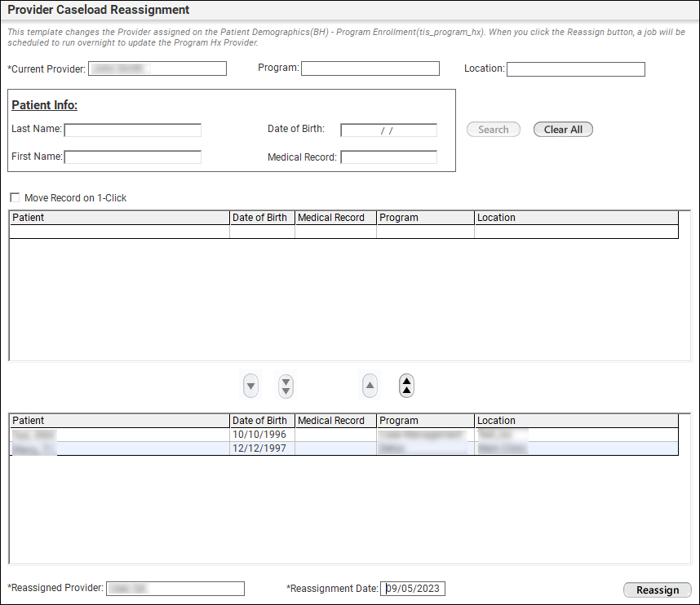Click Patient column header in lower table
The width and height of the screenshot is (700, 605).
click(119, 421)
